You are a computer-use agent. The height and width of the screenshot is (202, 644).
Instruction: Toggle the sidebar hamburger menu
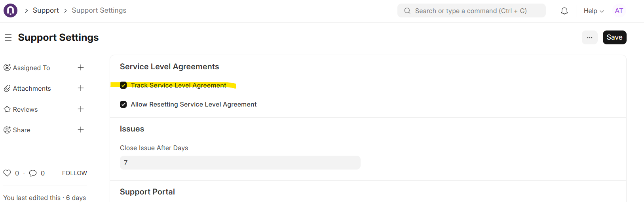pyautogui.click(x=8, y=38)
